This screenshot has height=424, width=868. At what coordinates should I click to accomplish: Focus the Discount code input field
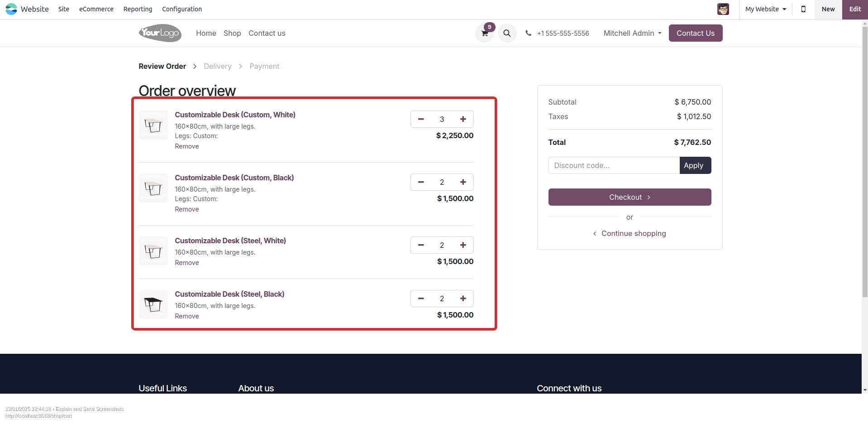pos(614,165)
